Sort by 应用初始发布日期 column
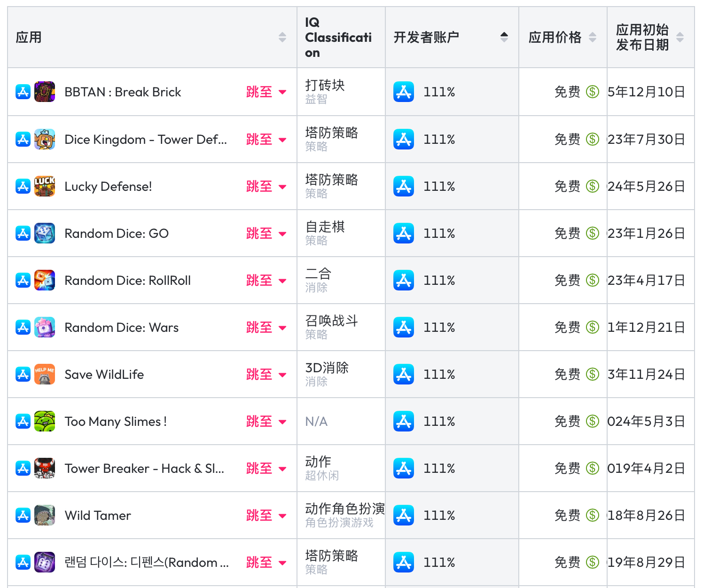Image resolution: width=703 pixels, height=588 pixels. point(680,37)
